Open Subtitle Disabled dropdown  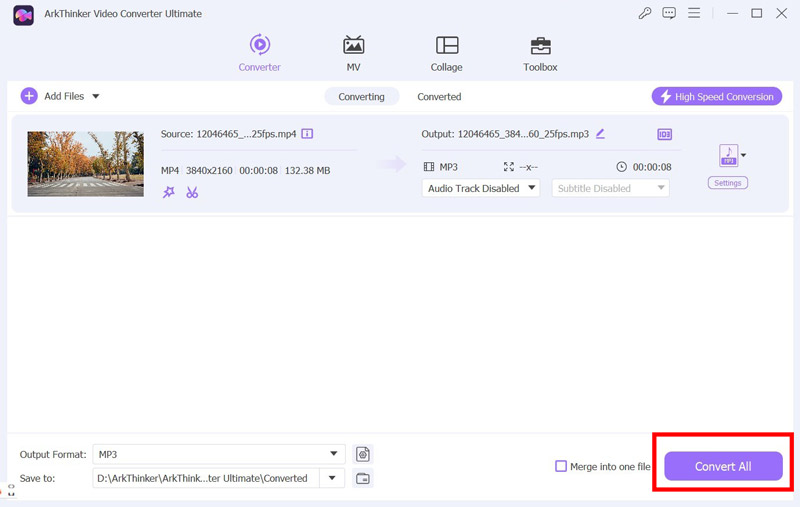click(610, 188)
